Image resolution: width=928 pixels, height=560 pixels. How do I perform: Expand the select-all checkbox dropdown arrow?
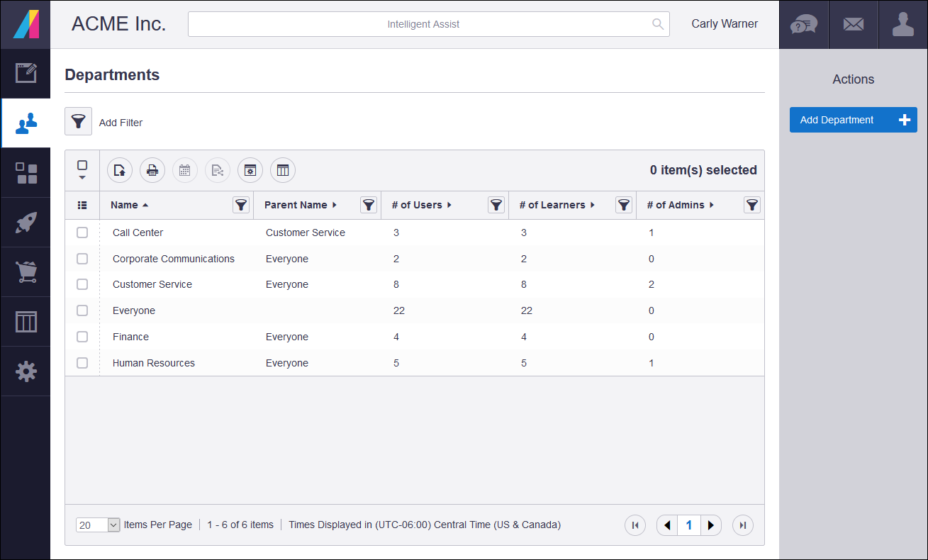82,178
